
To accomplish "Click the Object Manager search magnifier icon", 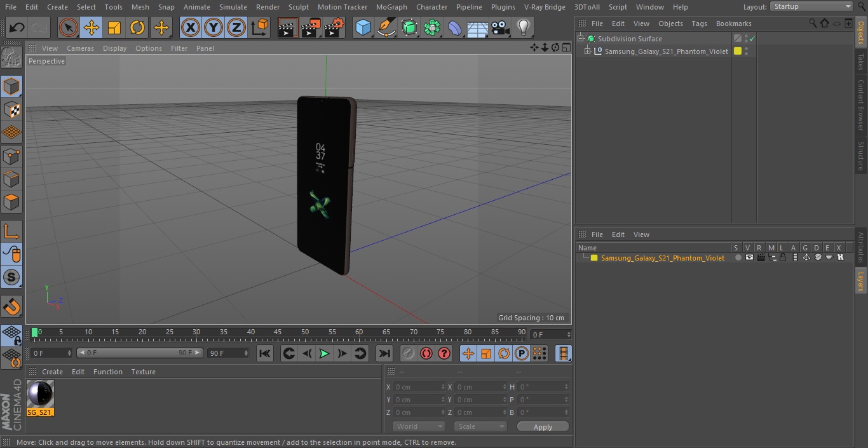I will pos(813,24).
